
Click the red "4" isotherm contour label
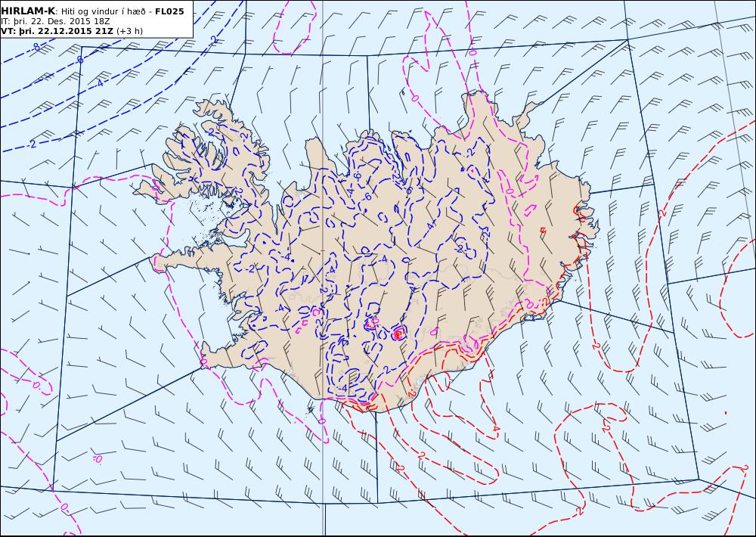coord(496,429)
